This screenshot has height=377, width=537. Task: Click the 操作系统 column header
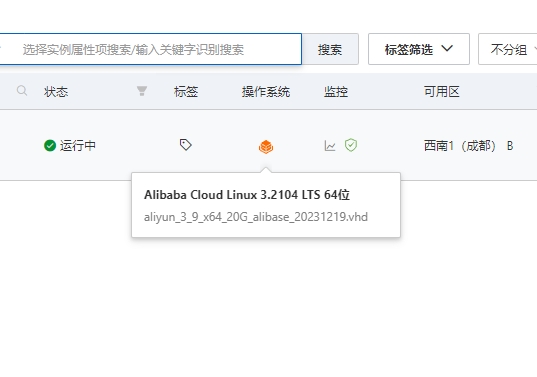pyautogui.click(x=266, y=91)
